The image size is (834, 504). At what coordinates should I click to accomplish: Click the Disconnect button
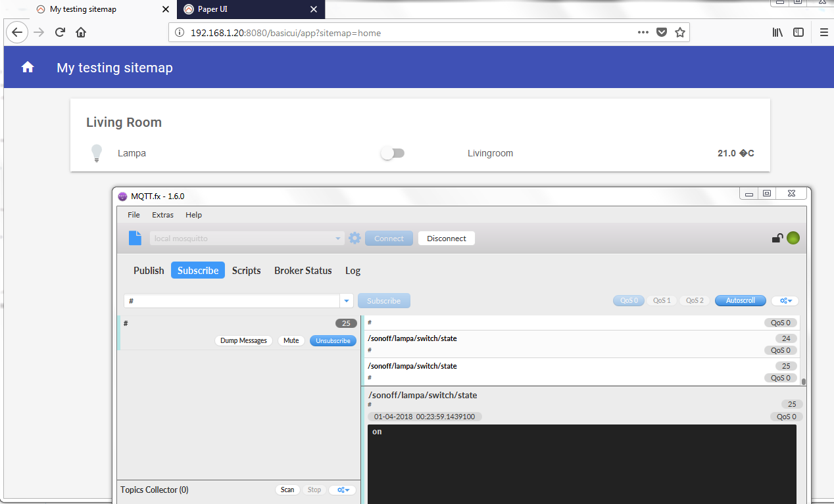click(x=447, y=239)
